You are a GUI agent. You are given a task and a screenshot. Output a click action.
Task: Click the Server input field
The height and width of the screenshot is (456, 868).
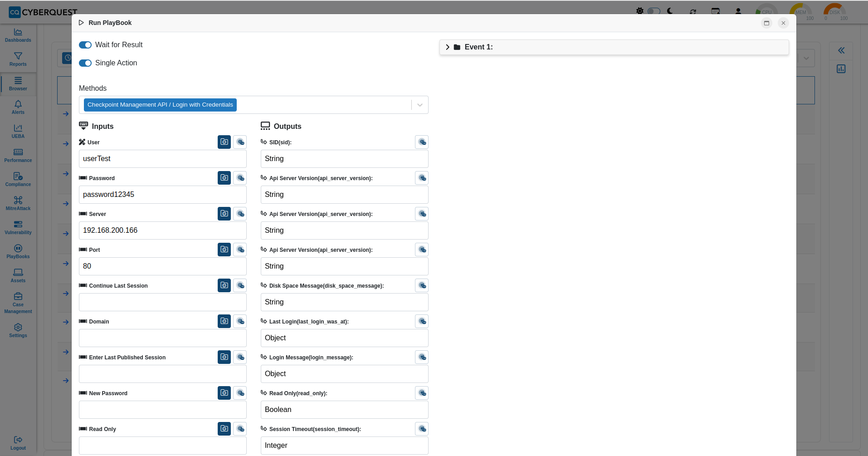[x=163, y=230]
